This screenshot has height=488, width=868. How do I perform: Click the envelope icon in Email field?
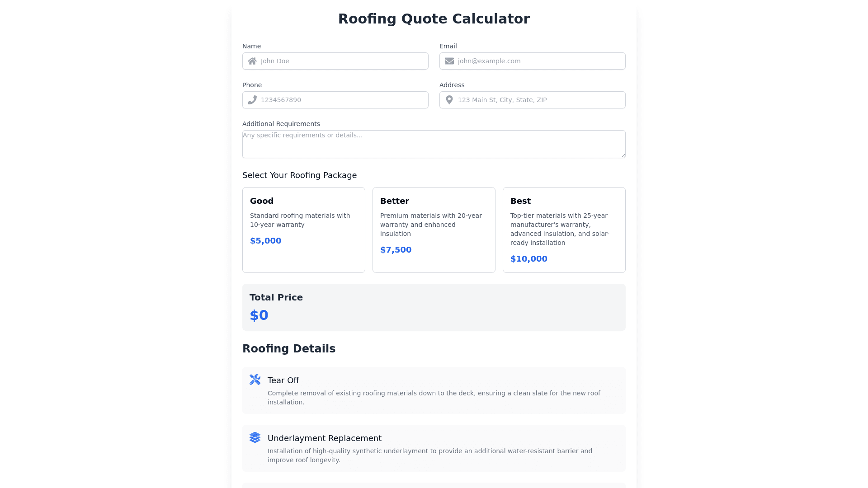click(449, 61)
